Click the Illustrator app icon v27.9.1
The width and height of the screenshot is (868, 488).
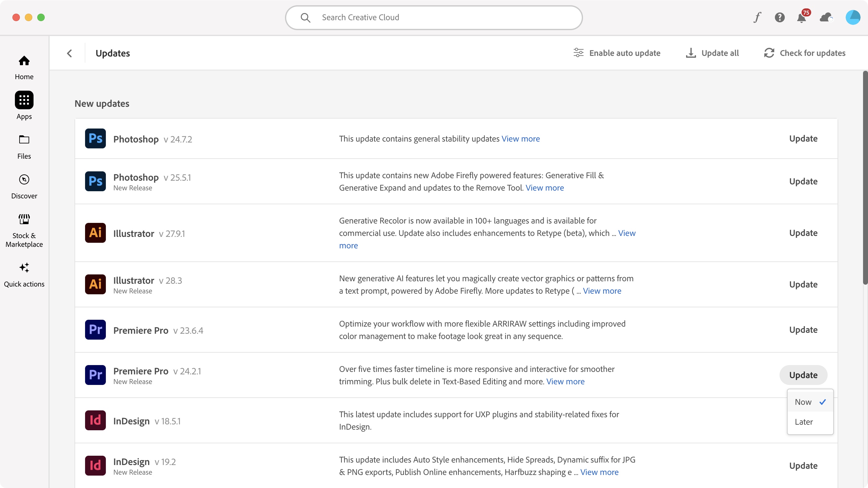(x=95, y=233)
